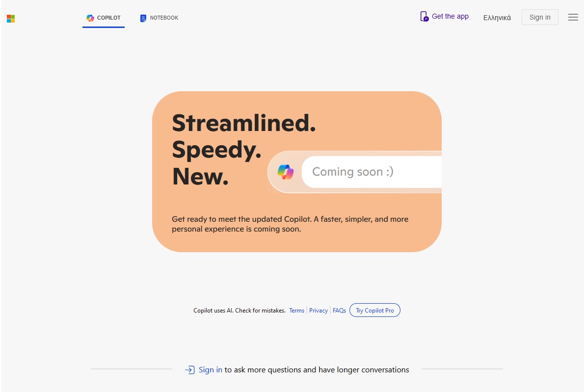The width and height of the screenshot is (584, 392).
Task: Click the sign-in arrow icon at bottom
Action: (x=190, y=369)
